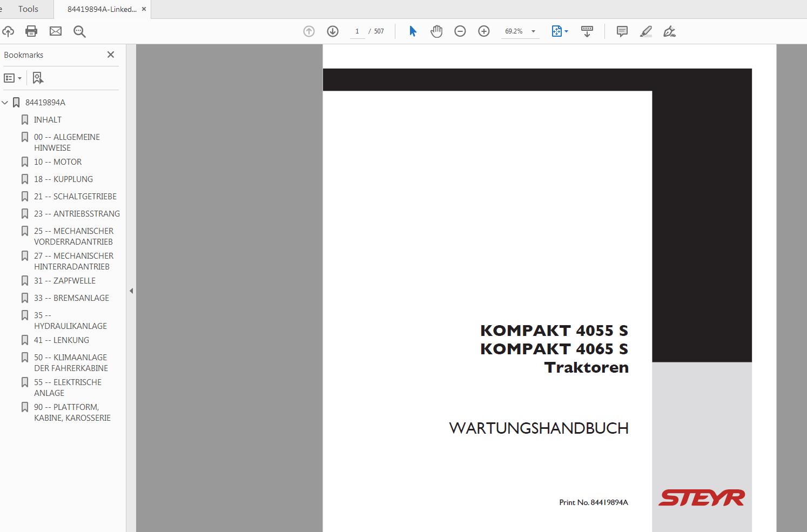807x532 pixels.
Task: Open 25 -- MECHANISCHER VORDERRADANTRIEB bookmark
Action: pyautogui.click(x=73, y=237)
